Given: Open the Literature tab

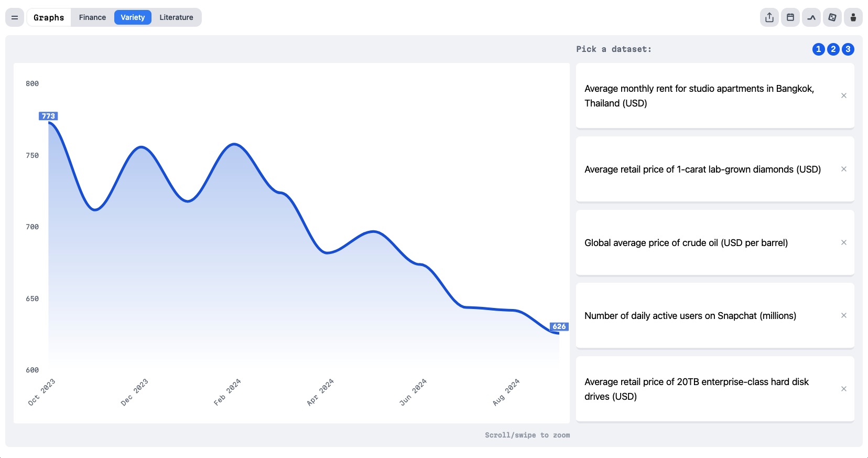Looking at the screenshot, I should coord(176,17).
